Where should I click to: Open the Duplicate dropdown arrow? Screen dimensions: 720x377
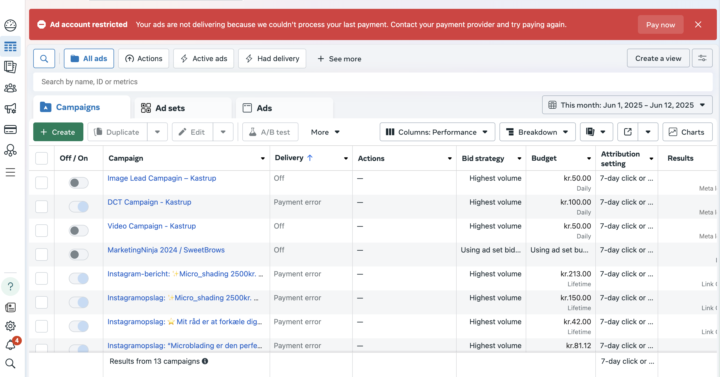[158, 132]
